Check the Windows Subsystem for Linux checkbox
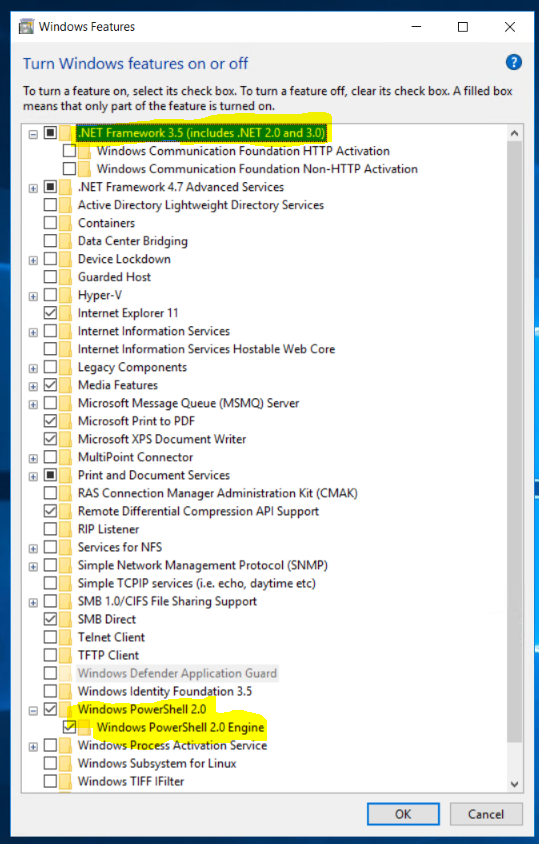 click(50, 763)
